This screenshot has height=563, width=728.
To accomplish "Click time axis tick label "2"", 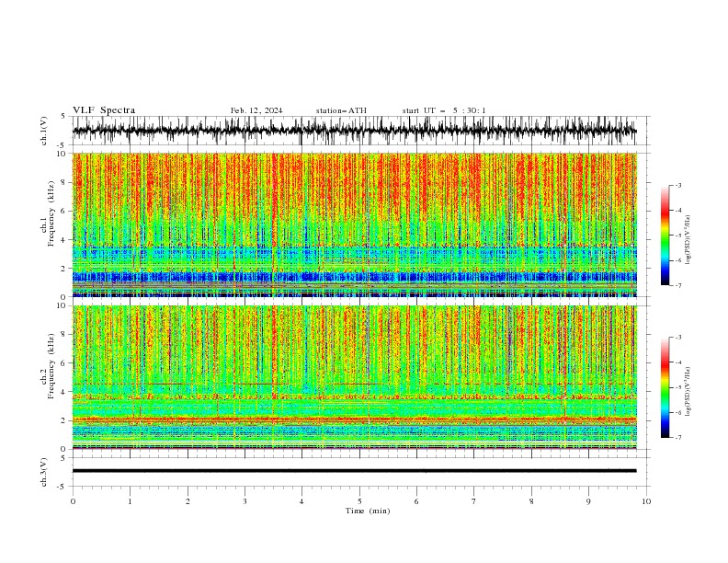I will [188, 501].
